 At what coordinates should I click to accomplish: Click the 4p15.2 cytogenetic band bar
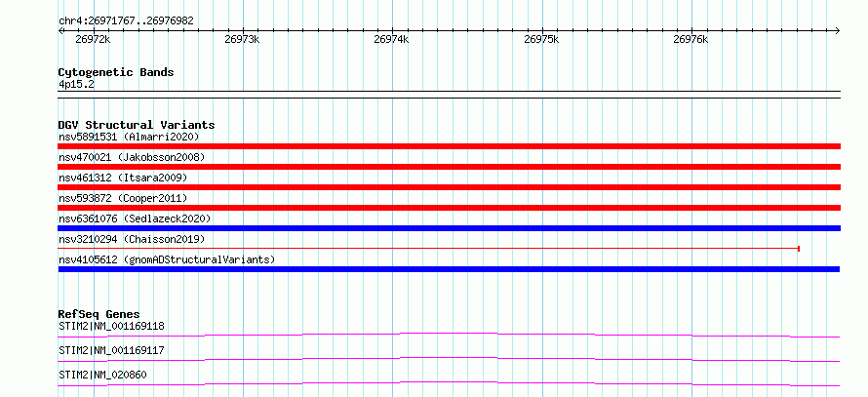click(x=449, y=95)
